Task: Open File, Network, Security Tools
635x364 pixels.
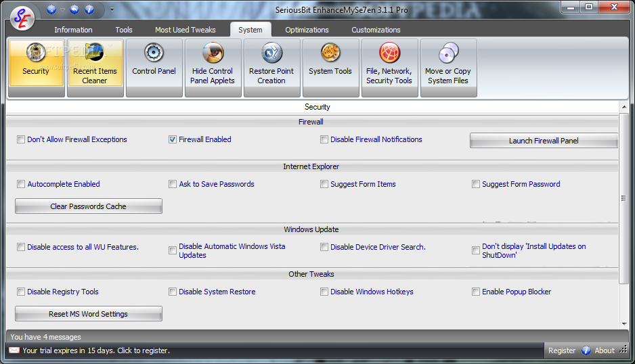Action: [x=389, y=68]
